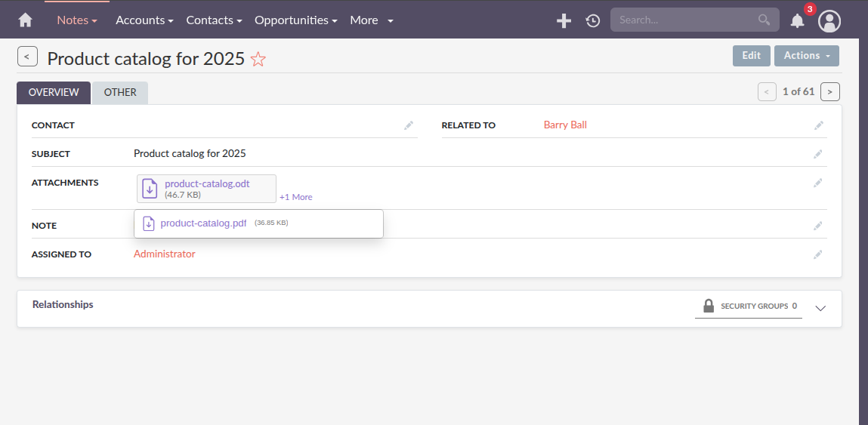The image size is (868, 425).
Task: Open the Actions dropdown
Action: (806, 56)
